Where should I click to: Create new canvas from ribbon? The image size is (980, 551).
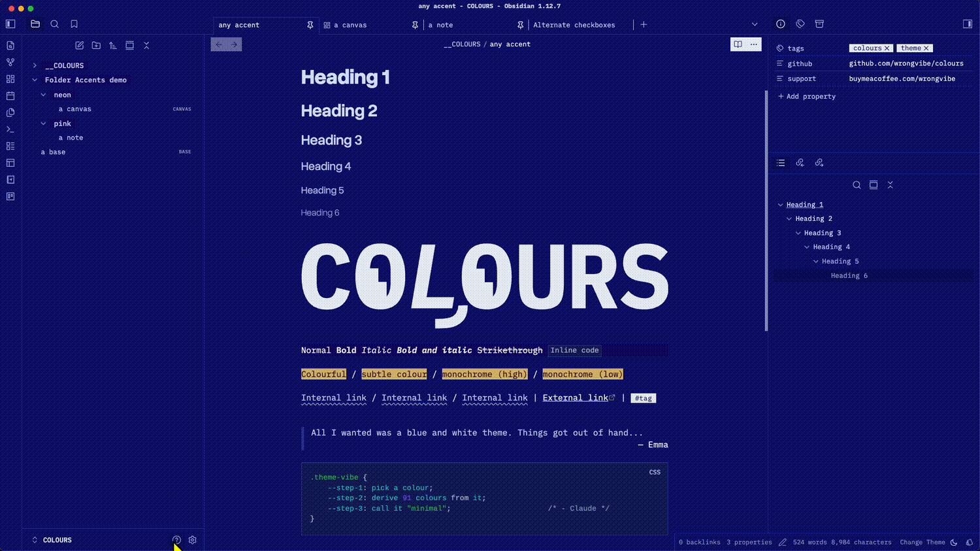[10, 79]
